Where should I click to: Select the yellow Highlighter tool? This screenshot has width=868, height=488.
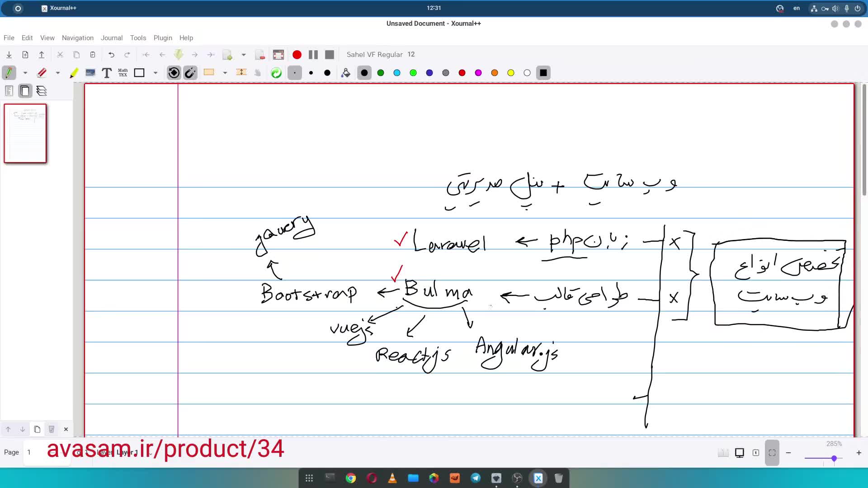click(74, 73)
